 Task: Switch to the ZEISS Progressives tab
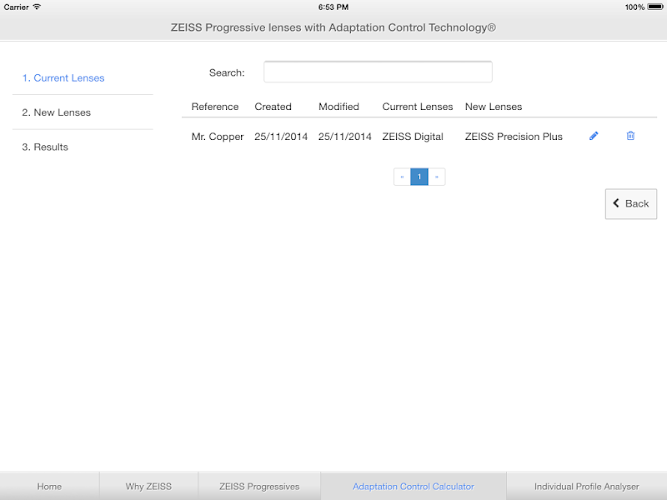click(259, 486)
